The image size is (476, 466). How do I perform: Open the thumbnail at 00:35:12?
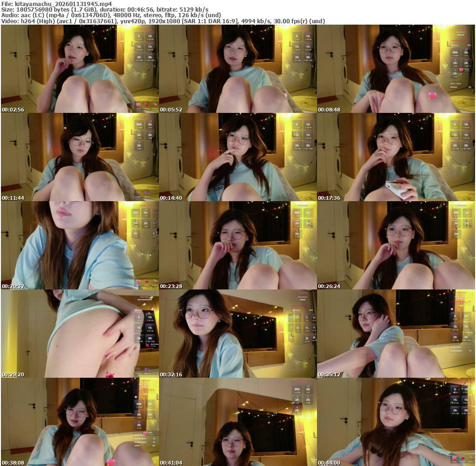pos(396,334)
